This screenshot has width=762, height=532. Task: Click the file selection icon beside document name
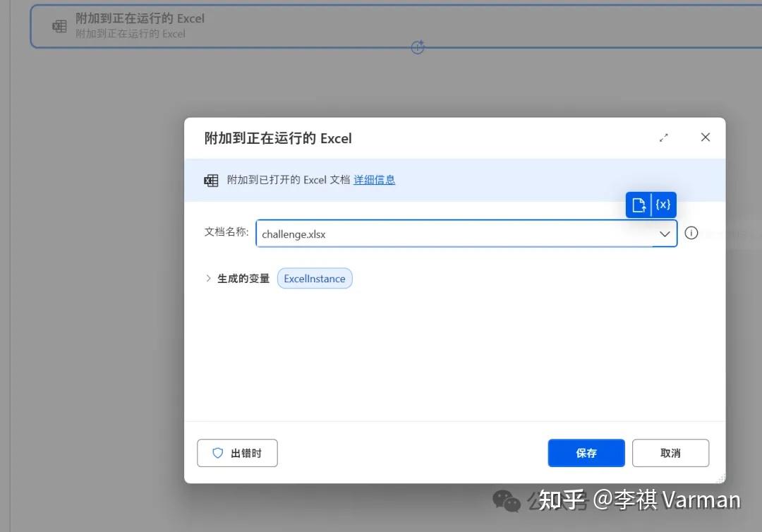(639, 205)
